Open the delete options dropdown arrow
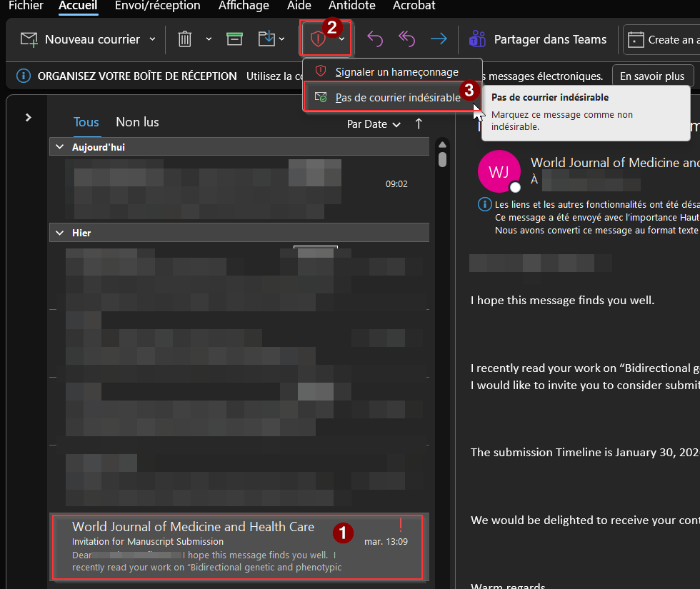The height and width of the screenshot is (589, 700). [x=209, y=39]
